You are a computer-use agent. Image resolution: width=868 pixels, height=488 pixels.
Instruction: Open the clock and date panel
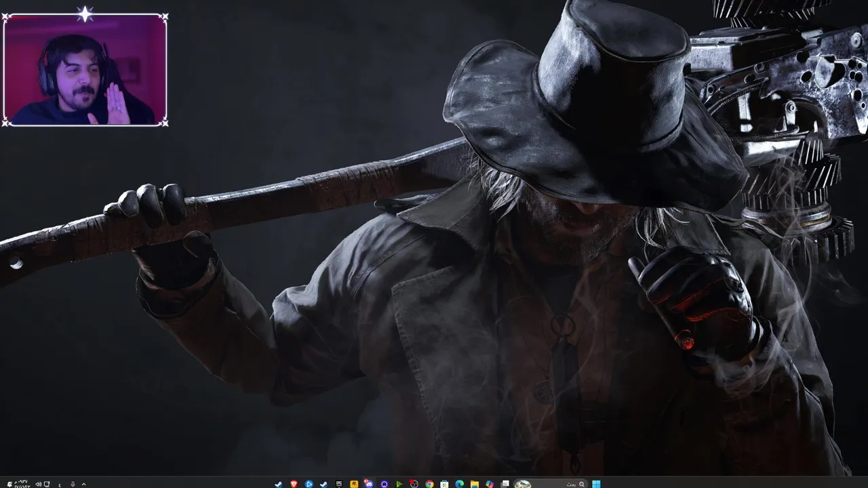click(x=22, y=484)
